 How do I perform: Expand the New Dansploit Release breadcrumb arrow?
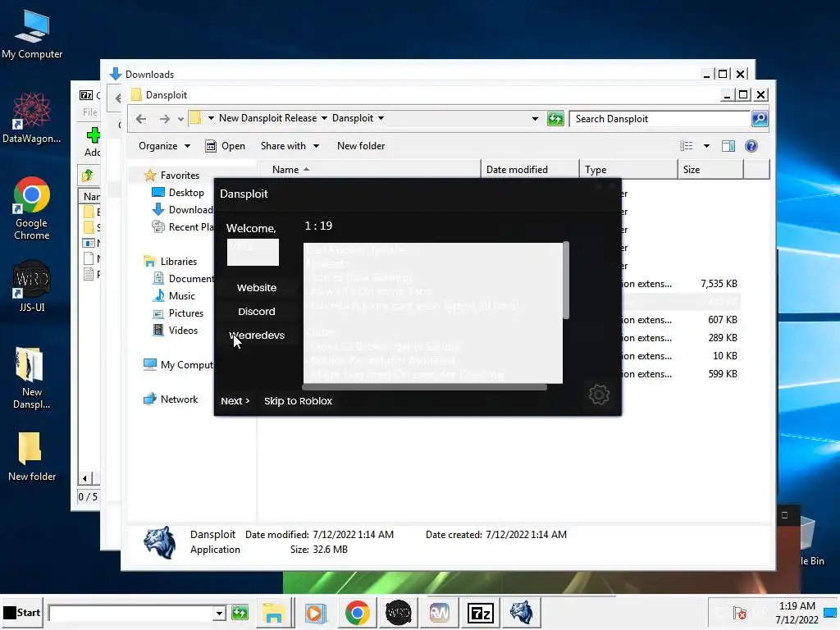coord(324,118)
